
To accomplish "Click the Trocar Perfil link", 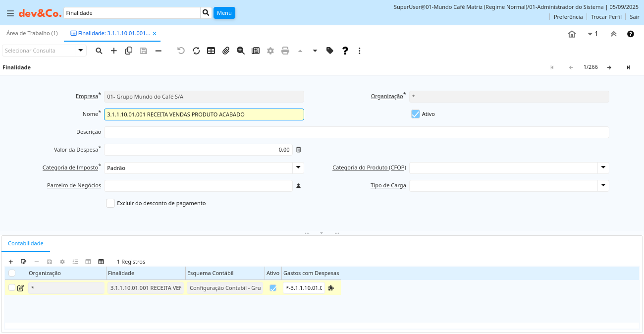I will coord(606,17).
